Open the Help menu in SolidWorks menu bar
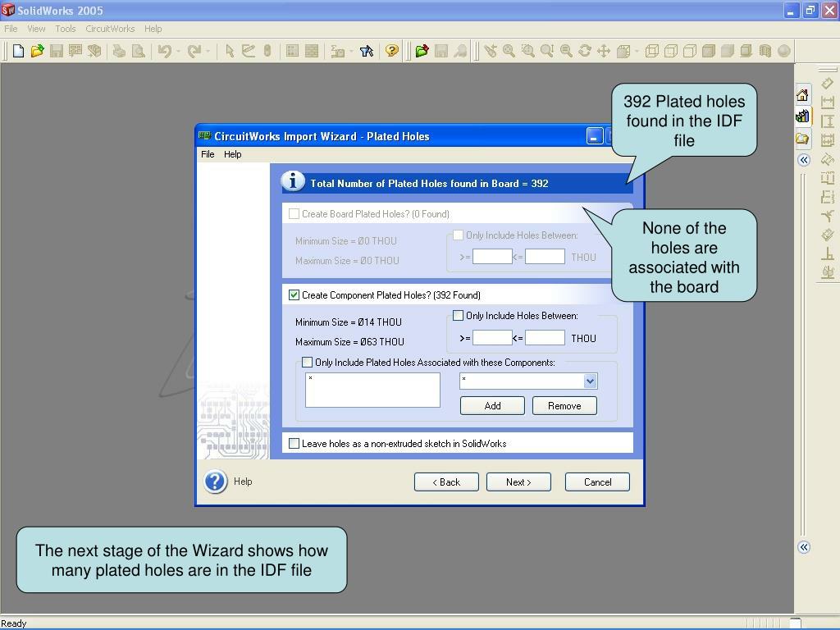The height and width of the screenshot is (630, 840). coord(153,29)
